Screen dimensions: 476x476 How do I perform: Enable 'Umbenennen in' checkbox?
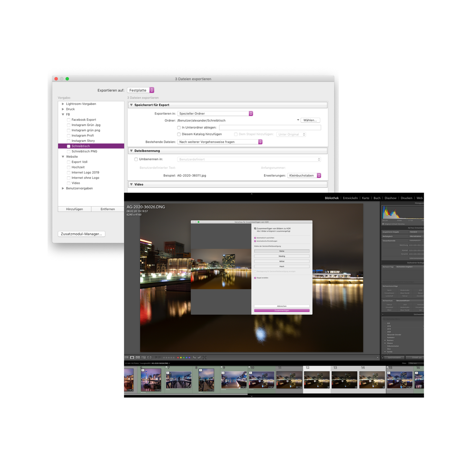tap(136, 159)
